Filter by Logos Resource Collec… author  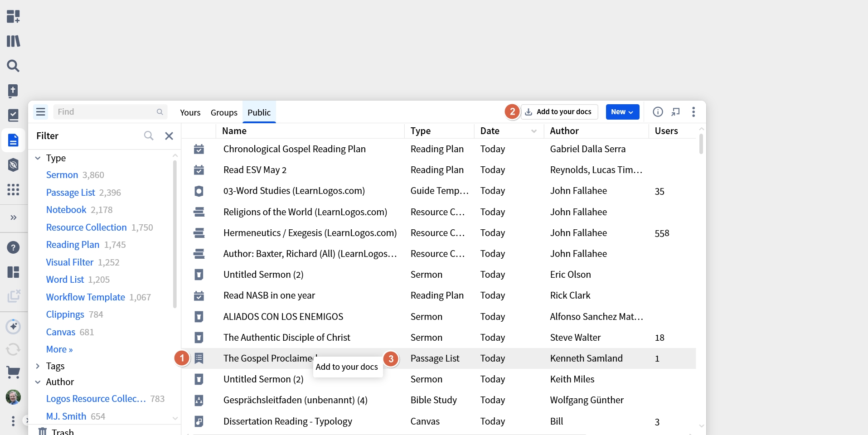point(96,399)
